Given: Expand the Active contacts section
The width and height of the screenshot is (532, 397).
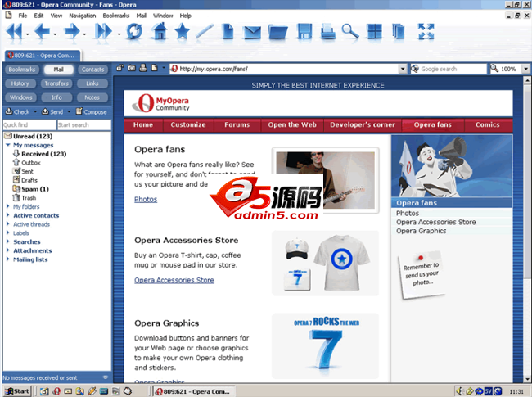Looking at the screenshot, I should click(x=8, y=215).
